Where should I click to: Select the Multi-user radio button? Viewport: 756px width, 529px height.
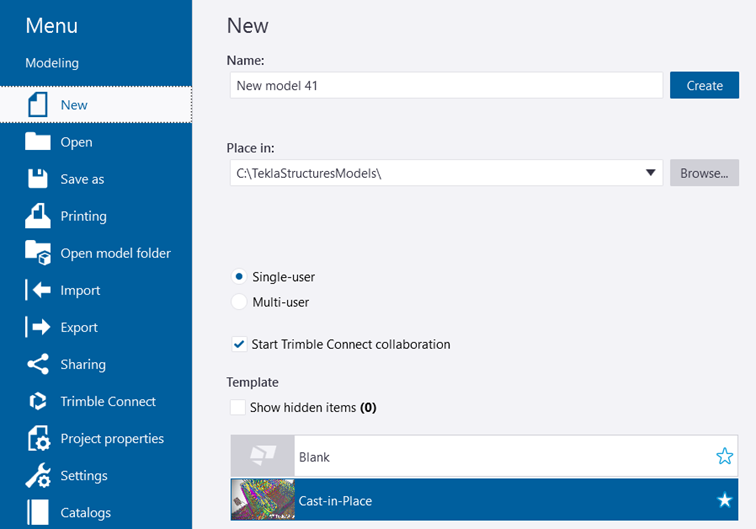(x=239, y=302)
